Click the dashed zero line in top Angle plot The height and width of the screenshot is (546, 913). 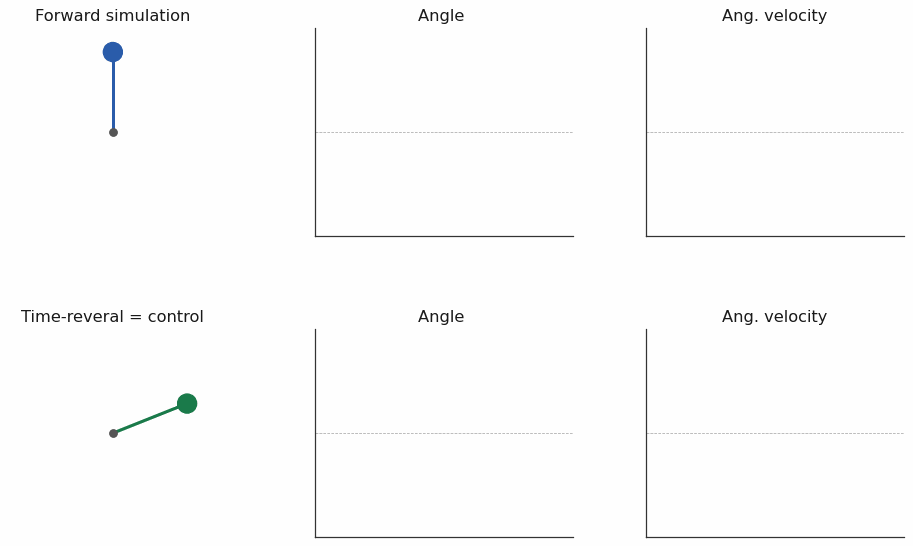pyautogui.click(x=444, y=132)
